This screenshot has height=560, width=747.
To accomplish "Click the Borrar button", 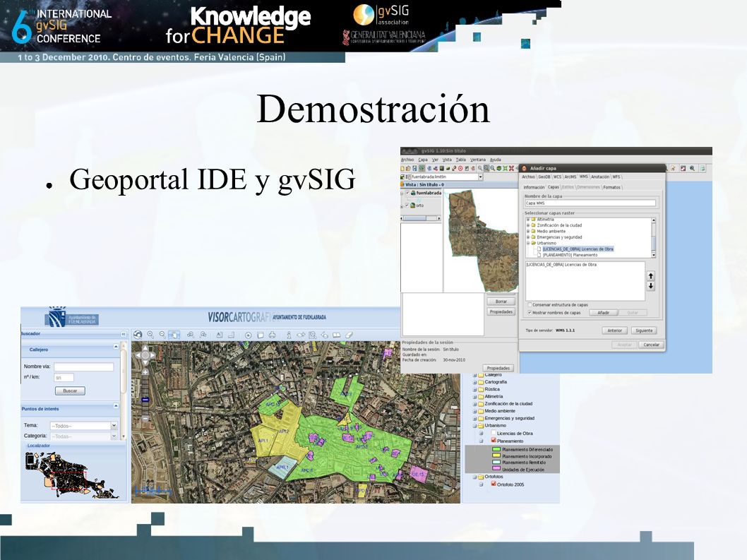I will pos(501,302).
